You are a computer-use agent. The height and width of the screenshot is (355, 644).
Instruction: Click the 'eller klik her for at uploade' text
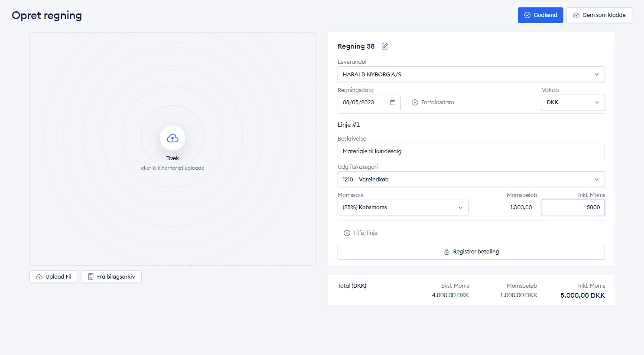pyautogui.click(x=172, y=168)
